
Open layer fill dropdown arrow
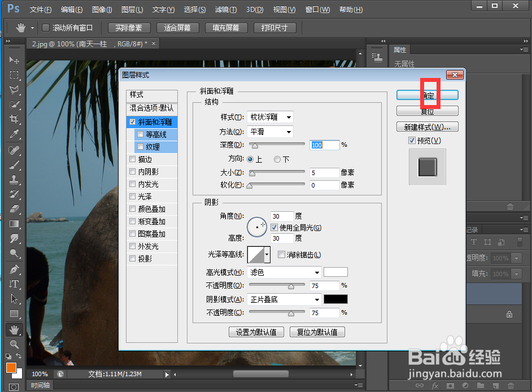pyautogui.click(x=516, y=273)
